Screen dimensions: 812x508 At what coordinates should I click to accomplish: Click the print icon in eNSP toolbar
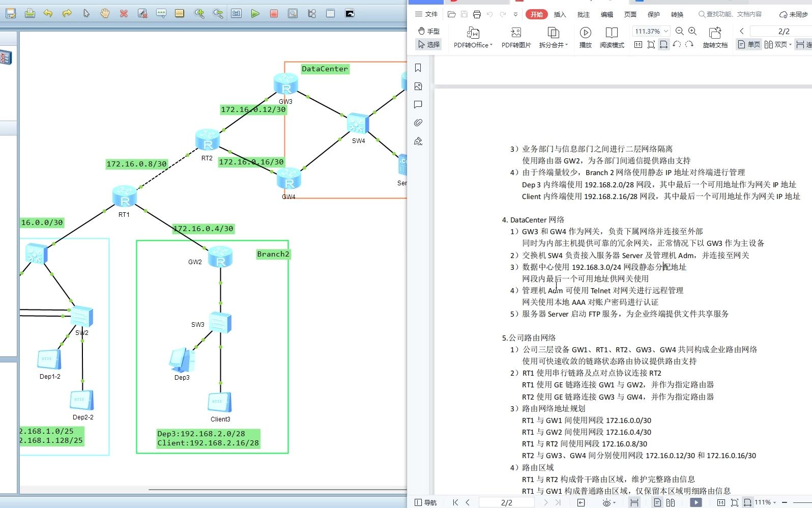tap(30, 14)
